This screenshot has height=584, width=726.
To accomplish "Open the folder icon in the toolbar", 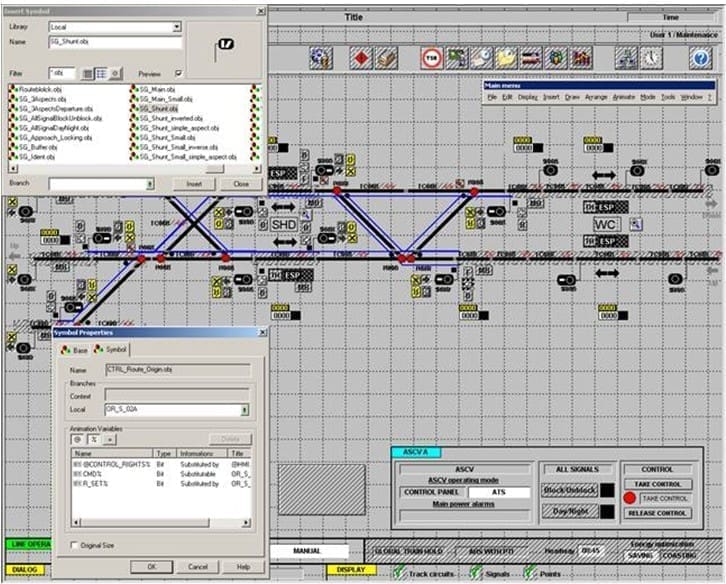I will pyautogui.click(x=507, y=58).
